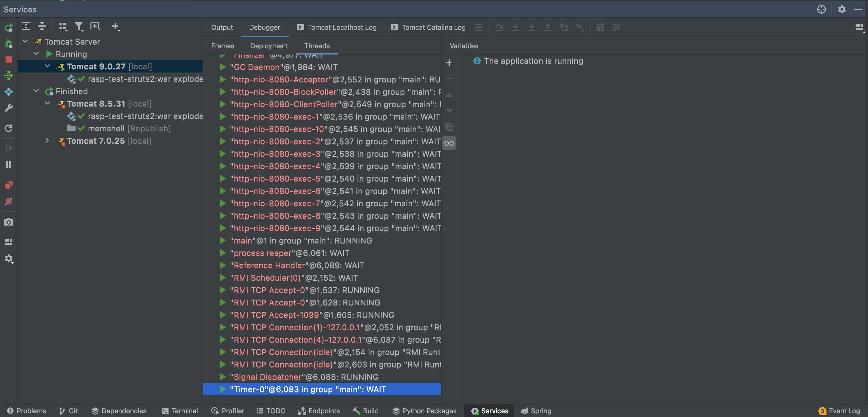Select the Threads tab
The image size is (868, 417).
tap(317, 46)
